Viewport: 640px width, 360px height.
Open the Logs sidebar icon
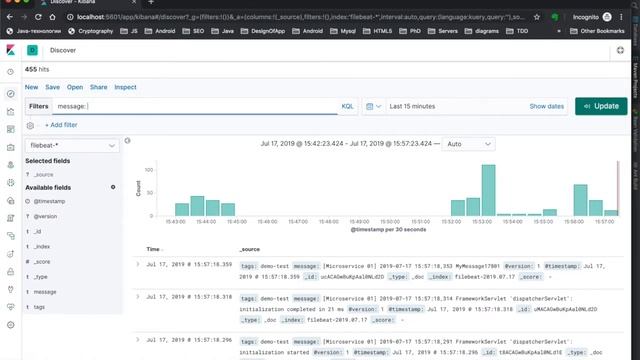[11, 218]
